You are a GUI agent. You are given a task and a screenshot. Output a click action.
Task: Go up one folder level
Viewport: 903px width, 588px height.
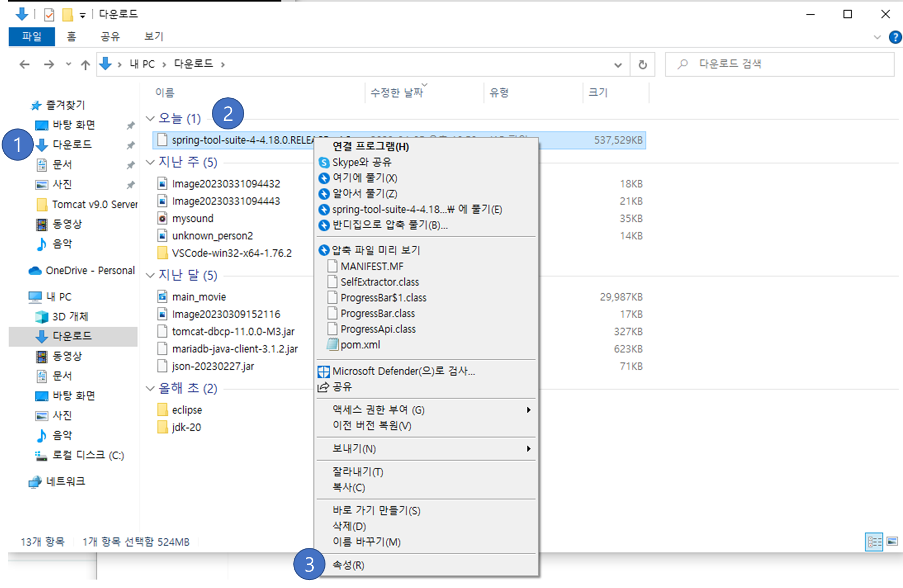click(x=85, y=64)
